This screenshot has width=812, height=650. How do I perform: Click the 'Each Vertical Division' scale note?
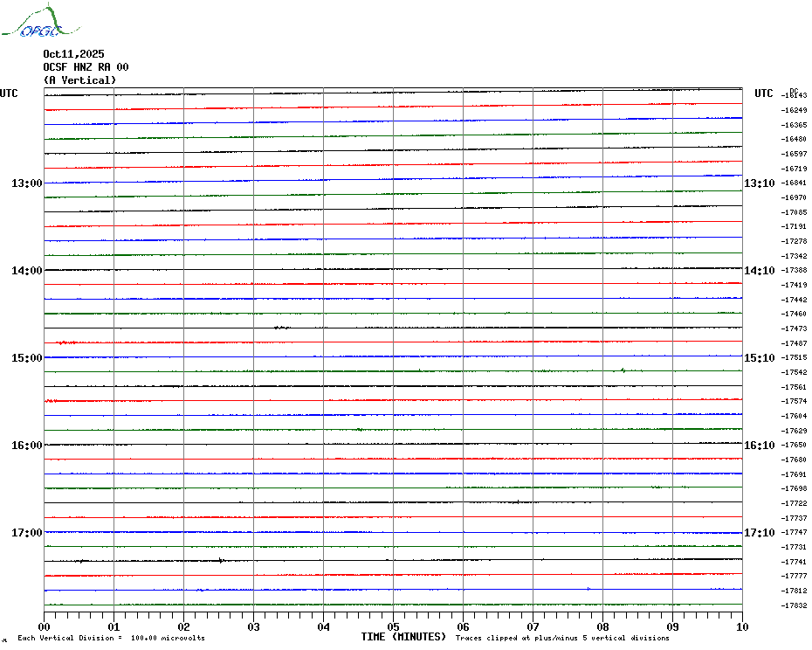click(111, 639)
